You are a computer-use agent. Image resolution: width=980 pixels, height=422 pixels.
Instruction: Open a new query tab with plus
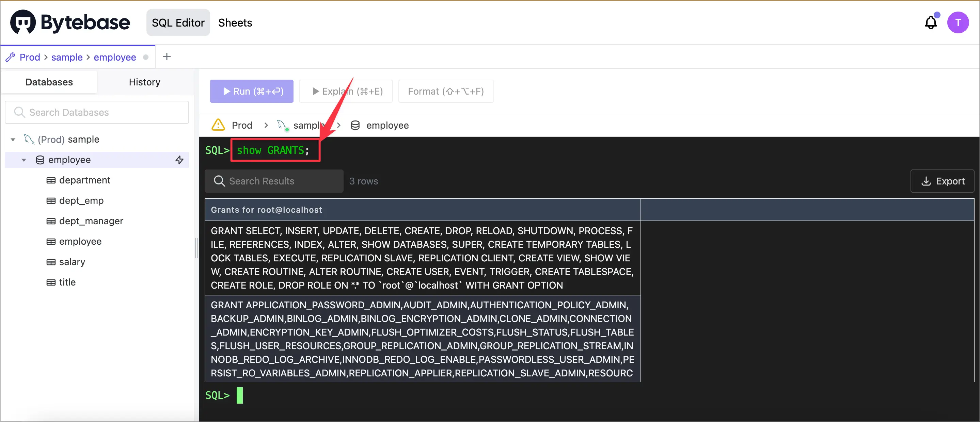coord(167,56)
